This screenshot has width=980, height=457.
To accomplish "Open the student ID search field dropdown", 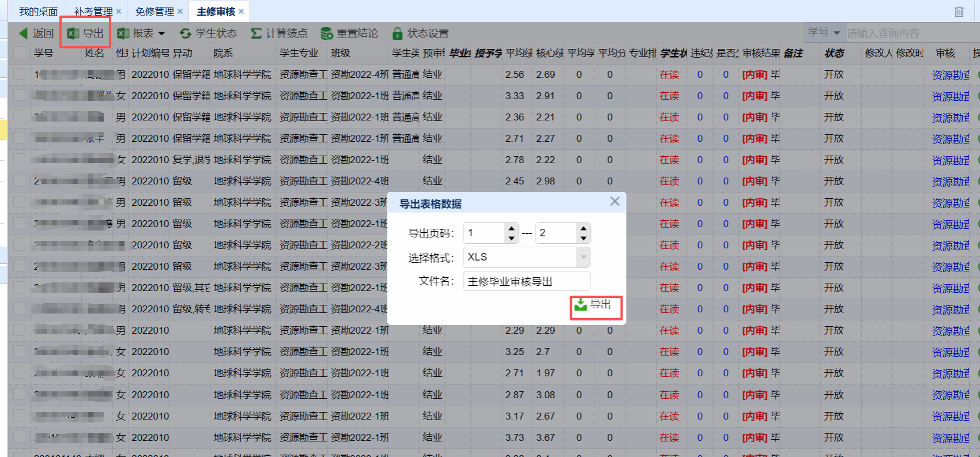I will tap(836, 32).
